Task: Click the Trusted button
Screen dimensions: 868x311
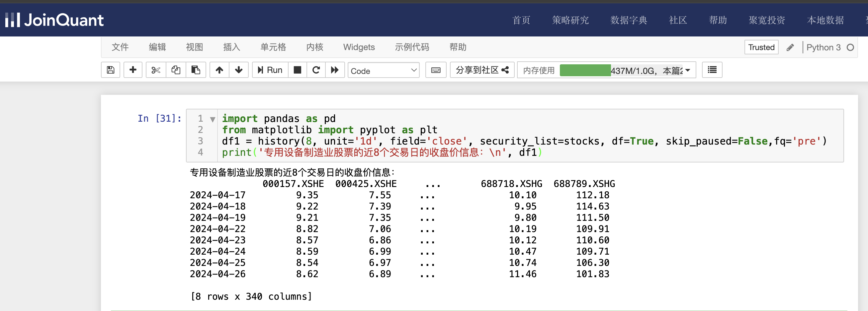Action: 761,47
